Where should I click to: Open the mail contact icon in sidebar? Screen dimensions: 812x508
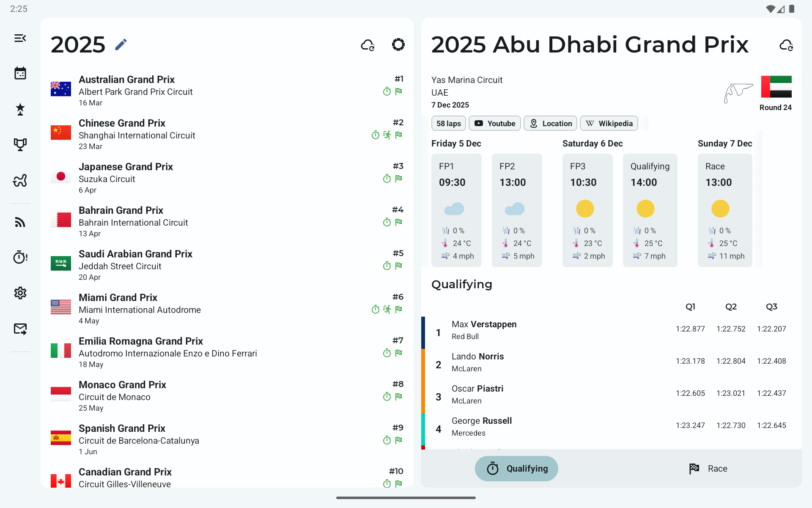[x=20, y=329]
